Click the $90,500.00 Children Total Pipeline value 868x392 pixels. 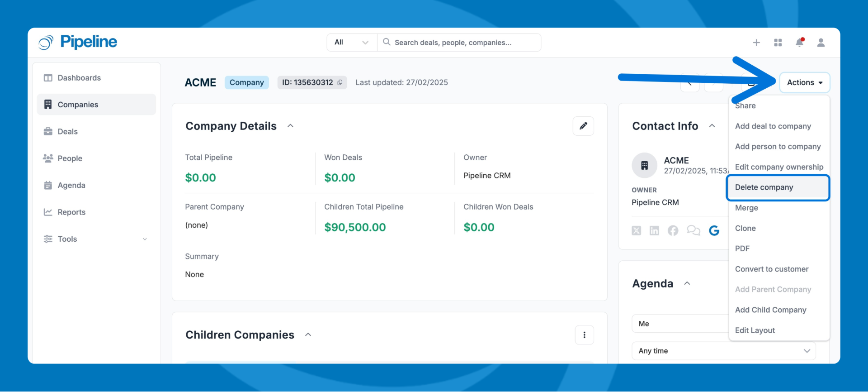[355, 227]
